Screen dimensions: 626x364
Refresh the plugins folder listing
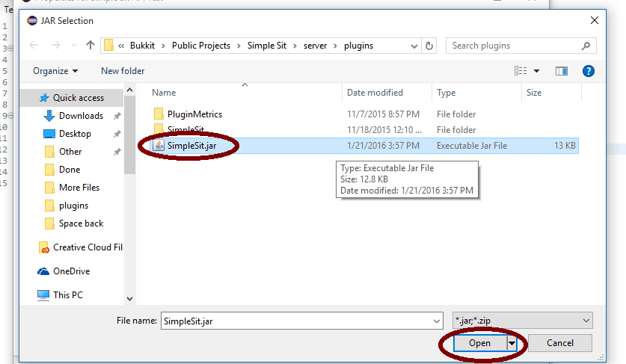[429, 46]
